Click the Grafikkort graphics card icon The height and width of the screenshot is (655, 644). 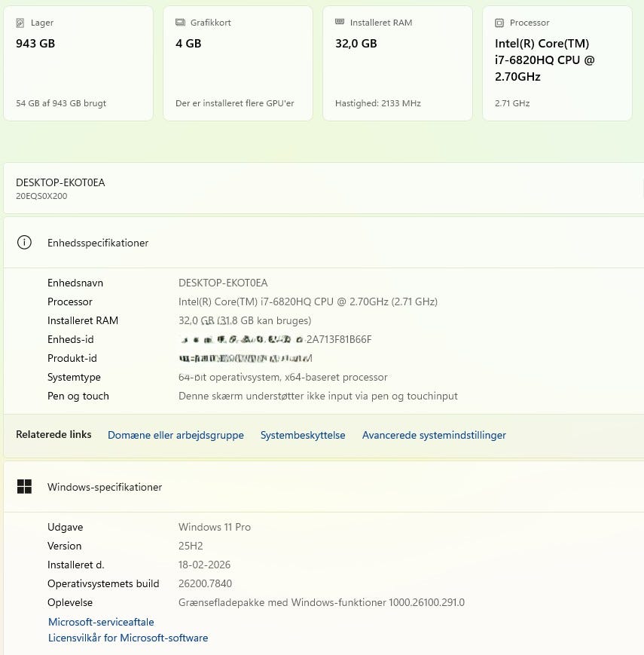pos(180,23)
